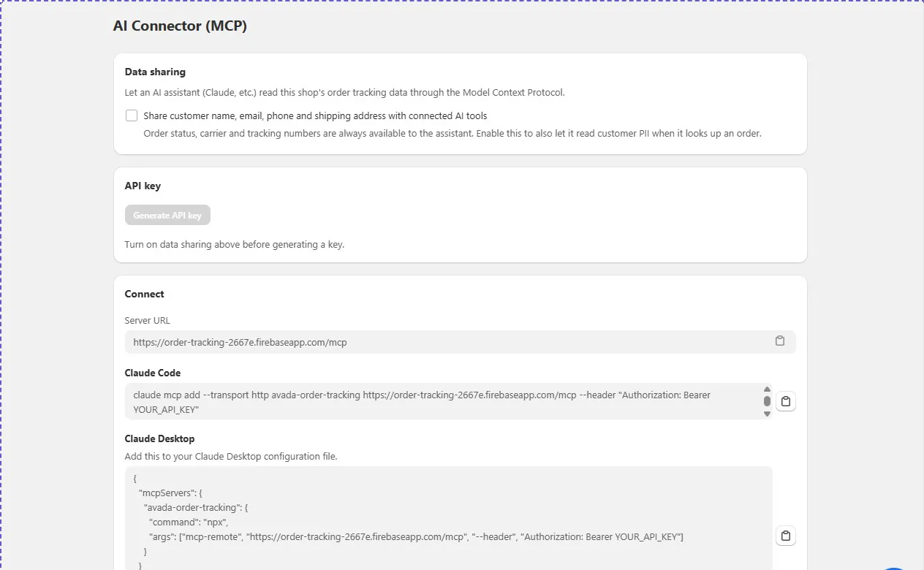Click the "args" line in JSON config
Image resolution: width=924 pixels, height=570 pixels.
416,536
